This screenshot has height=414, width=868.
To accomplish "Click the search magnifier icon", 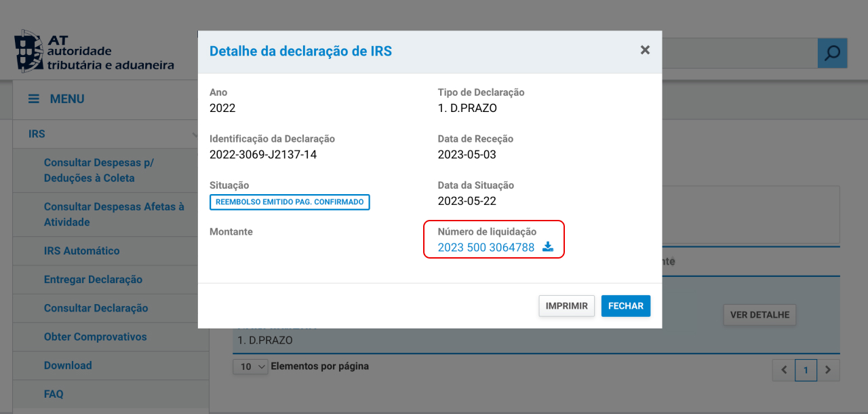I will [832, 52].
